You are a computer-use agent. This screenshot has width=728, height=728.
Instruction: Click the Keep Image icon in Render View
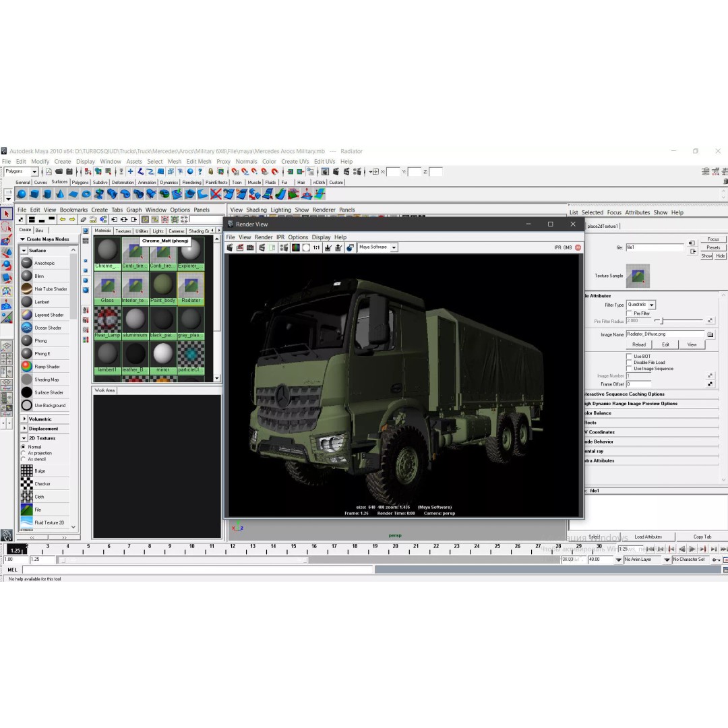[328, 247]
